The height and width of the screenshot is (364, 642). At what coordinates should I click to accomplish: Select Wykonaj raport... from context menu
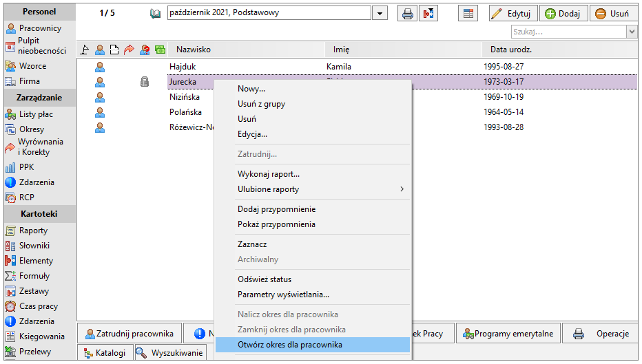click(x=269, y=174)
